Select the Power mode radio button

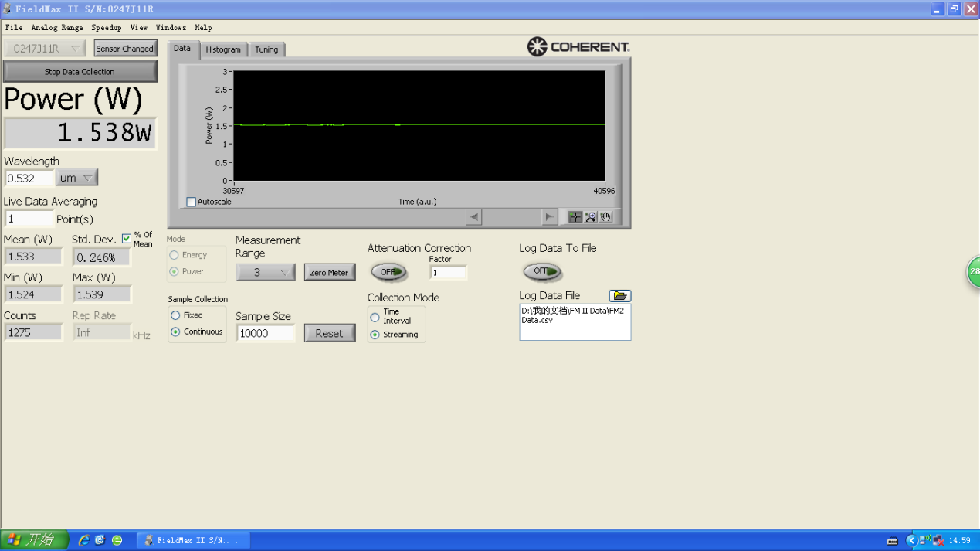[174, 271]
